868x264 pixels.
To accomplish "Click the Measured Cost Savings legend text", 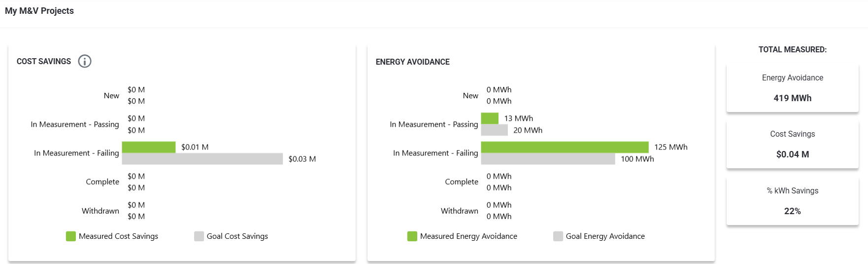I will click(118, 236).
